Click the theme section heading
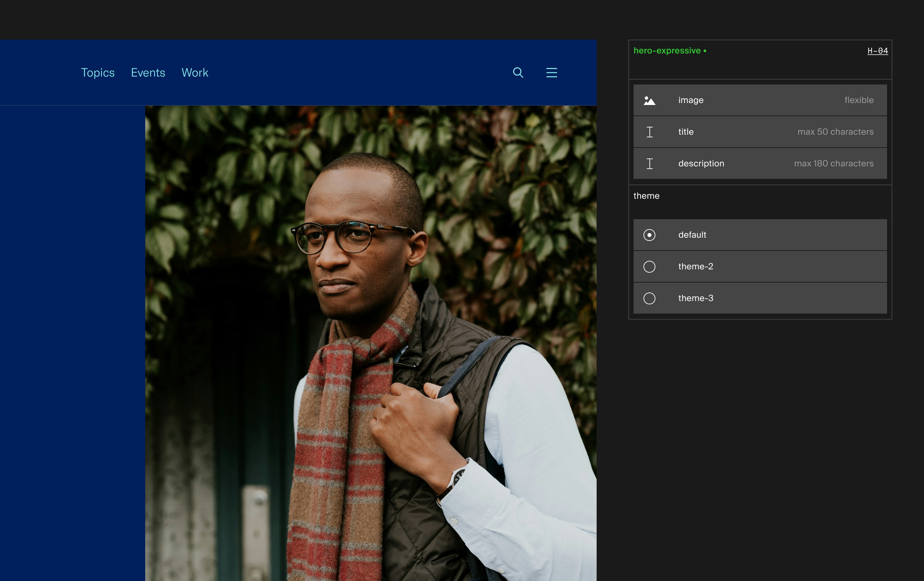The width and height of the screenshot is (924, 581). tap(646, 196)
